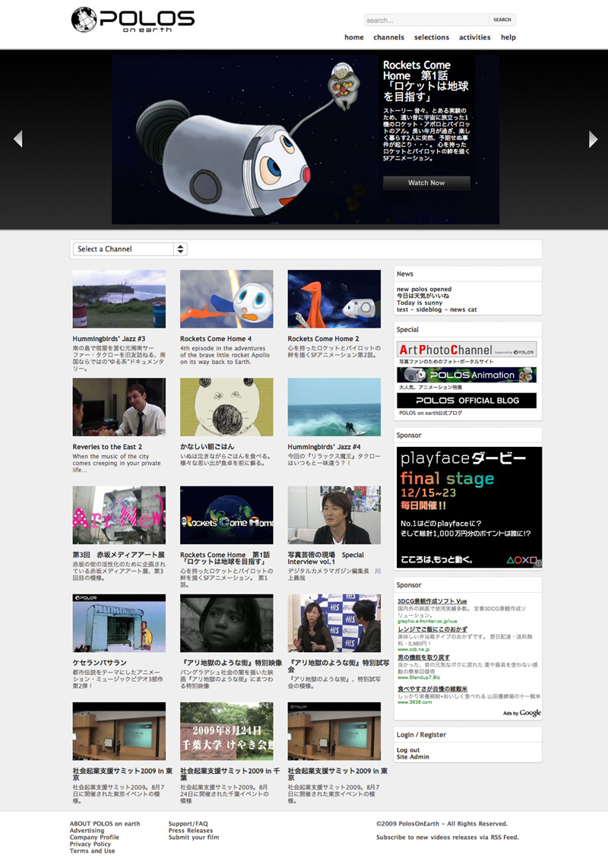Open 'test – sideblog – news cat' item
Screen dimensions: 608x868
pyautogui.click(x=436, y=309)
